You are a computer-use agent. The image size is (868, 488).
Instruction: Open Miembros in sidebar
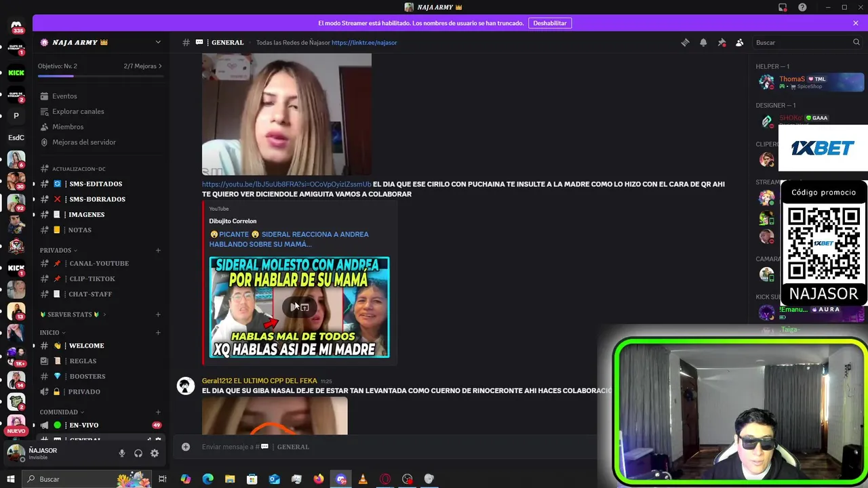[101, 127]
